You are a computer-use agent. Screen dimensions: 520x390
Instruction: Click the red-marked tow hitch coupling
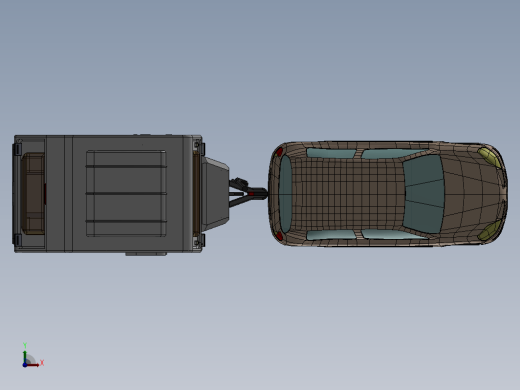click(x=252, y=194)
